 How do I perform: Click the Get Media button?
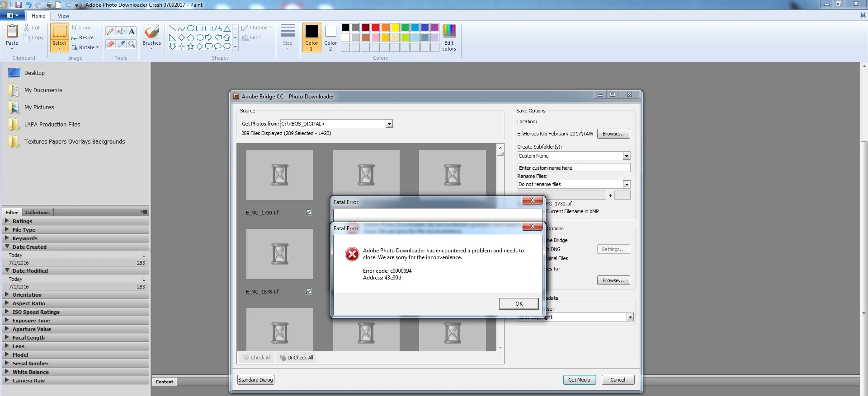579,380
